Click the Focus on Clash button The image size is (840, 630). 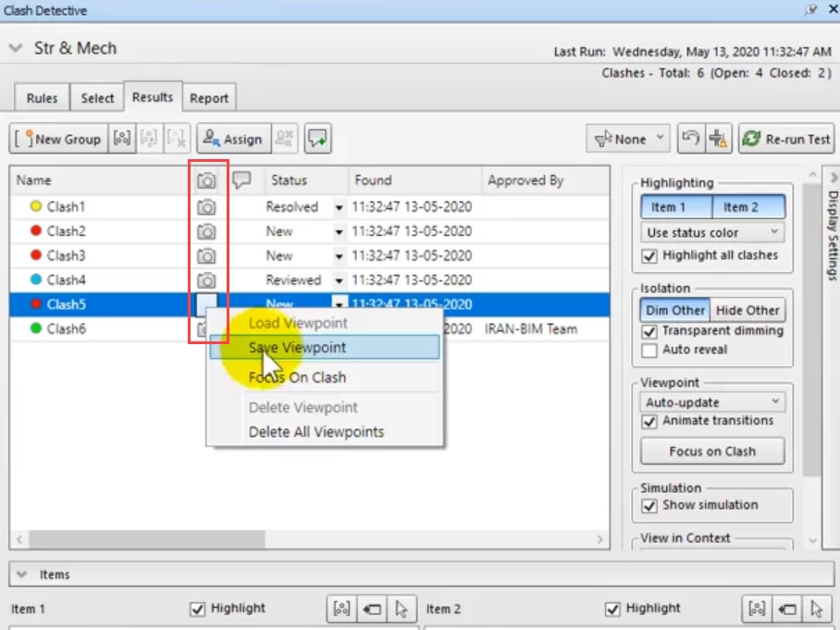(x=712, y=451)
